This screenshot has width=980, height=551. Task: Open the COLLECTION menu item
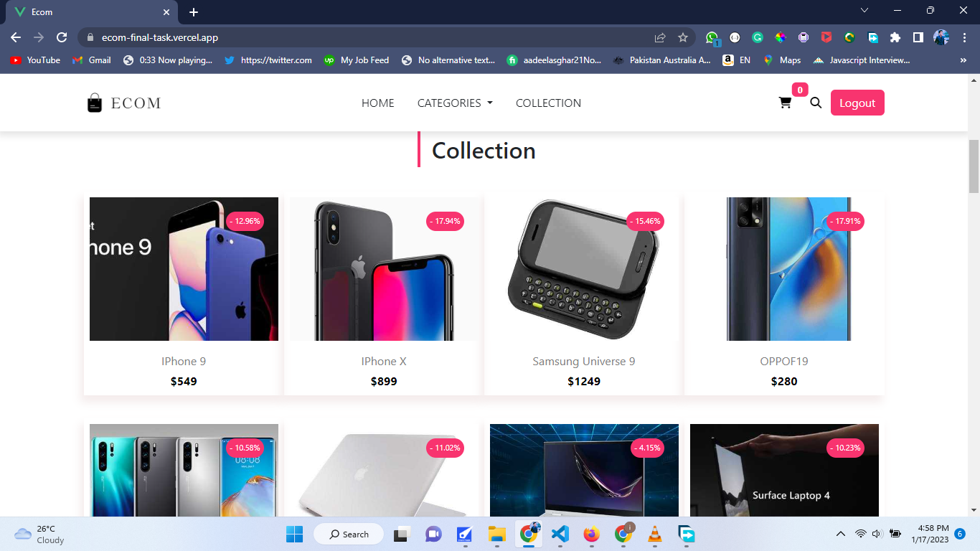(548, 103)
